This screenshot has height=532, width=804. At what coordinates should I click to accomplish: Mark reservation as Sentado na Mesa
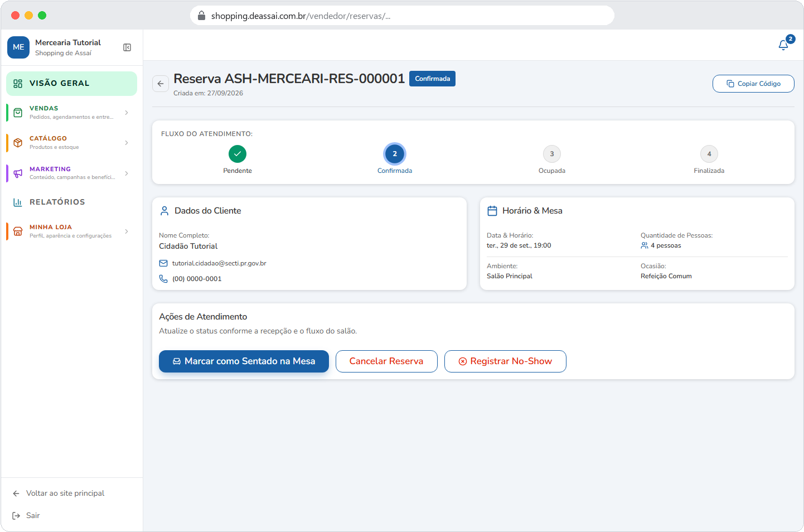click(244, 361)
